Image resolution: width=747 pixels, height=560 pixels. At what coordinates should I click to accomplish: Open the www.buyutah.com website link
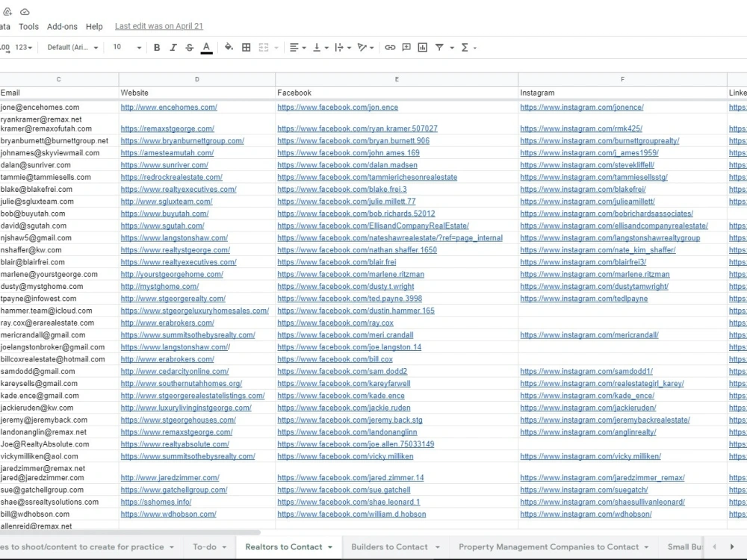(164, 214)
